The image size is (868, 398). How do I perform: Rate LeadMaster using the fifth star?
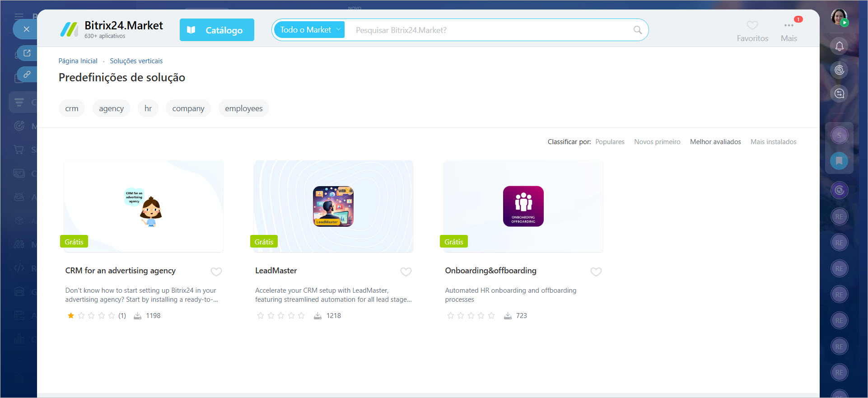pyautogui.click(x=301, y=316)
